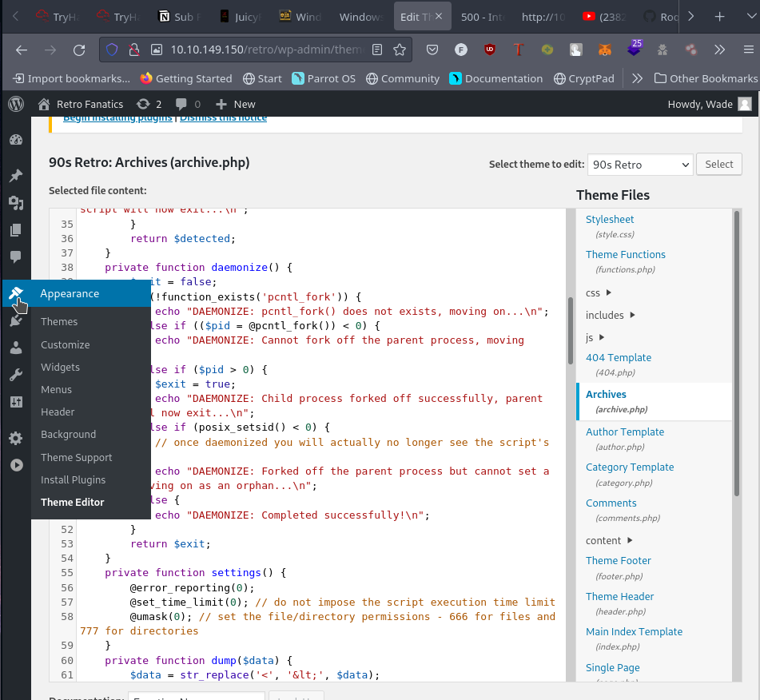Open Retro Fanatics home site link
The height and width of the screenshot is (700, 760).
tap(81, 104)
